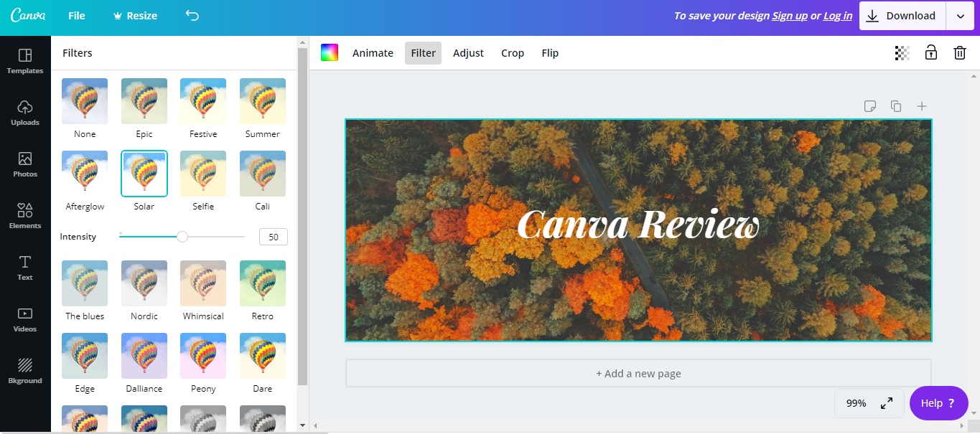Apply the Selfie filter
Image resolution: width=980 pixels, height=434 pixels.
pos(203,174)
